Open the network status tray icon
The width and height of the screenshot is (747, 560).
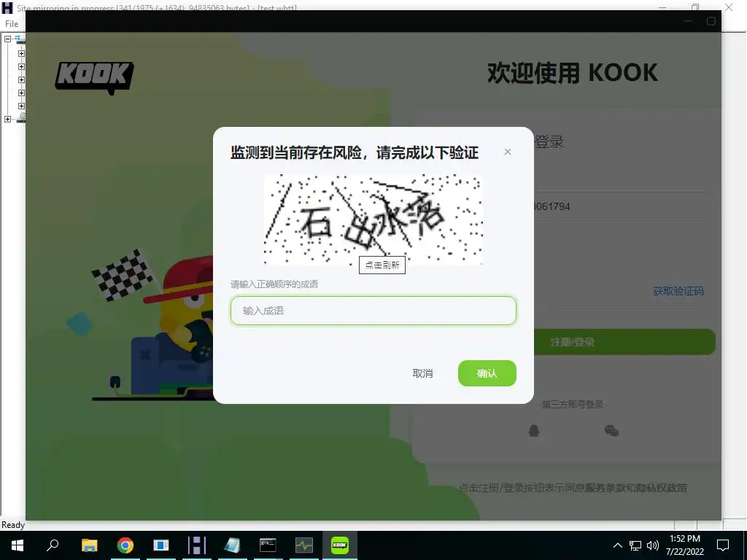tap(635, 545)
